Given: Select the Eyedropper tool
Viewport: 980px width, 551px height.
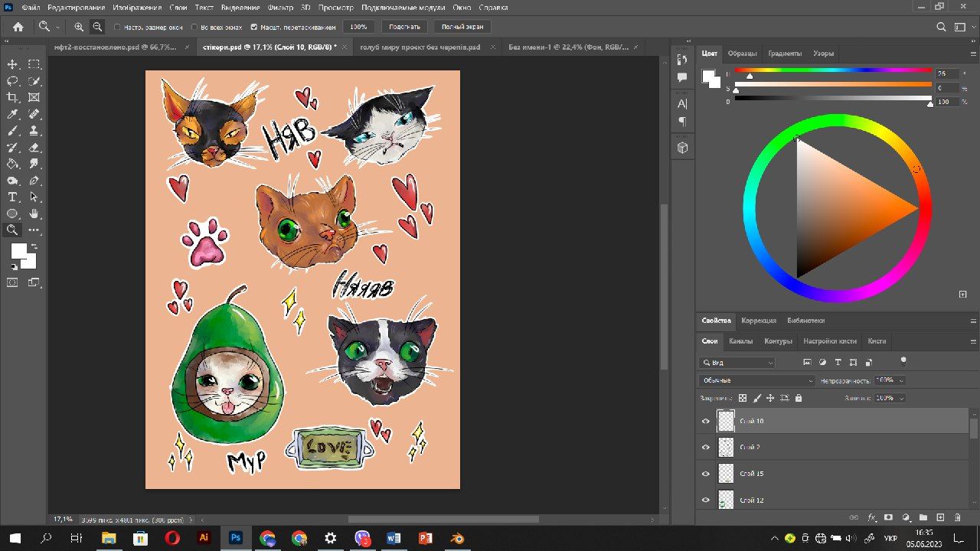Looking at the screenshot, I should click(12, 114).
